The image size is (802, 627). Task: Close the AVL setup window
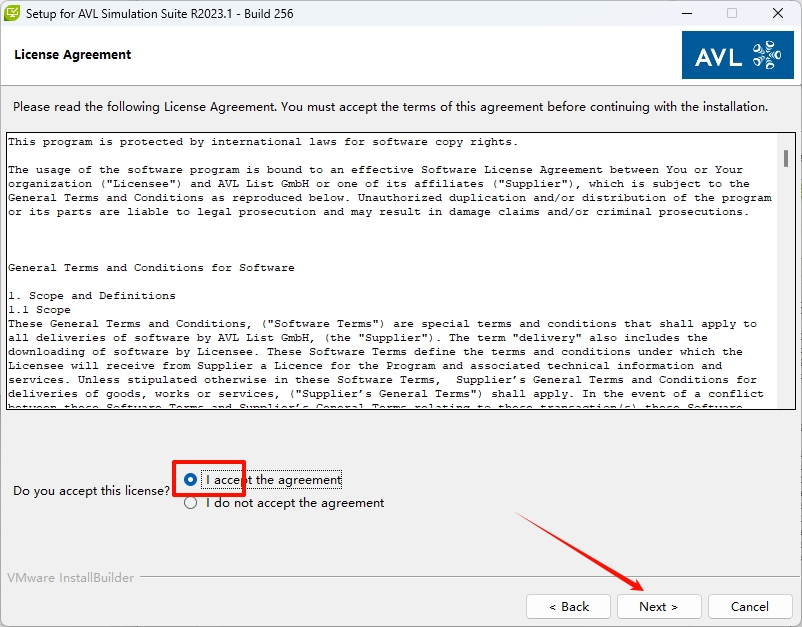coord(777,14)
